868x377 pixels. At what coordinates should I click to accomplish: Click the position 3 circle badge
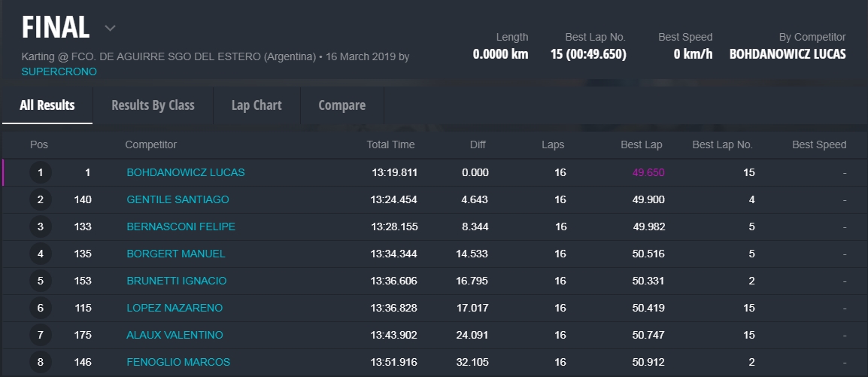coord(41,227)
